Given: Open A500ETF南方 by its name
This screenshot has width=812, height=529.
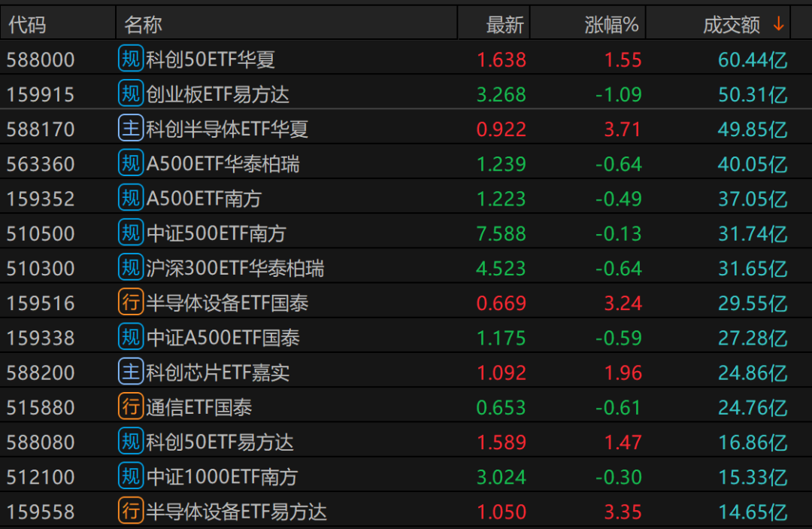Looking at the screenshot, I should [x=204, y=199].
